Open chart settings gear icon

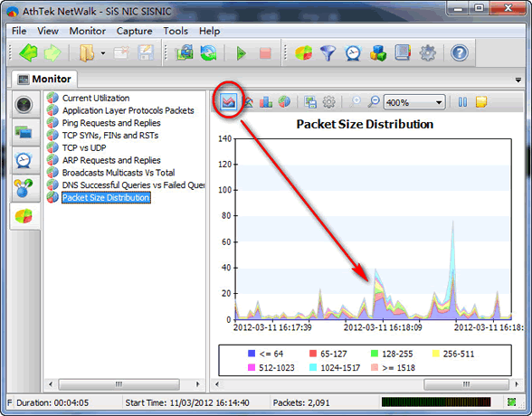click(328, 101)
